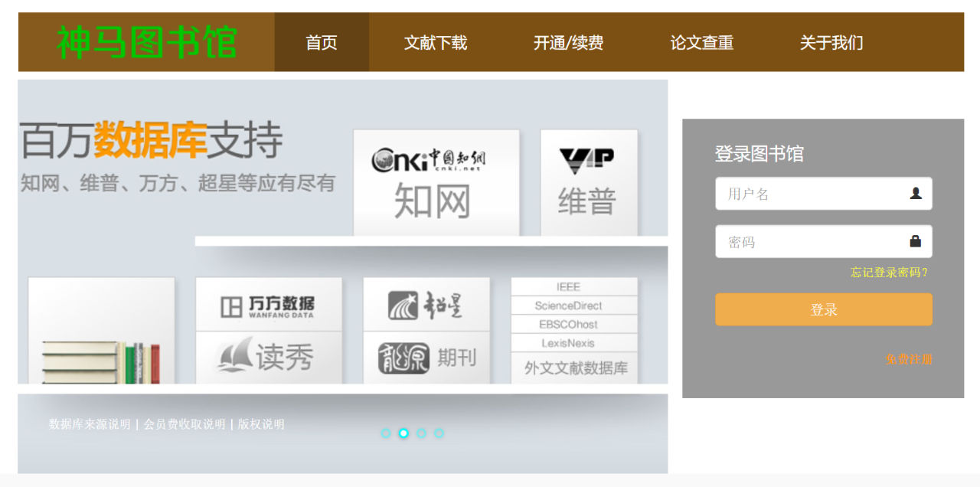Select the fourth carousel dot
The image size is (980, 487).
tap(439, 433)
